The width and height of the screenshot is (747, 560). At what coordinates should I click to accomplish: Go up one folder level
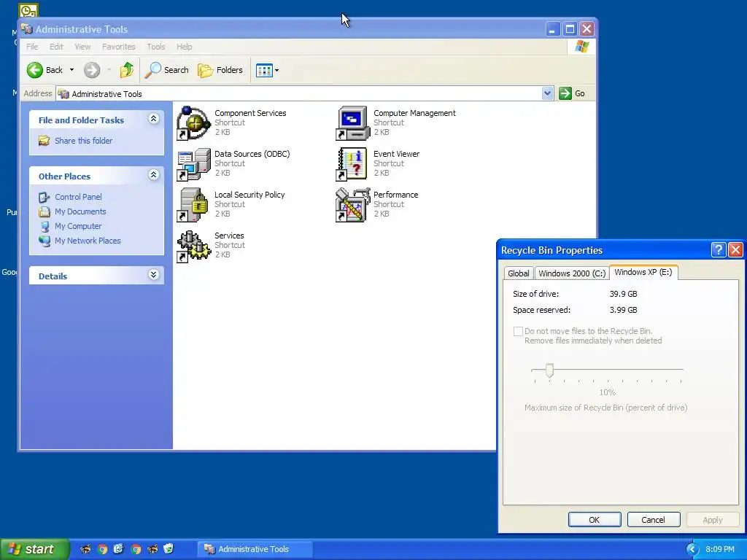click(x=127, y=70)
